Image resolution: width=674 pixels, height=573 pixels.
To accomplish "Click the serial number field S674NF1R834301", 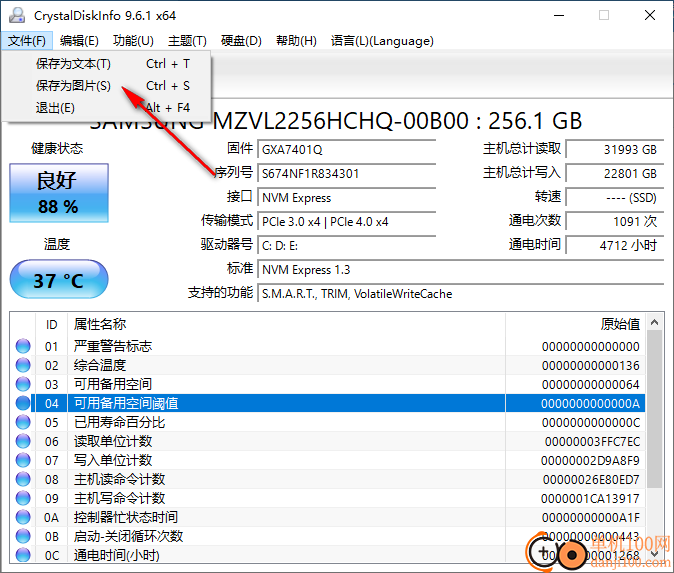I will (x=346, y=174).
